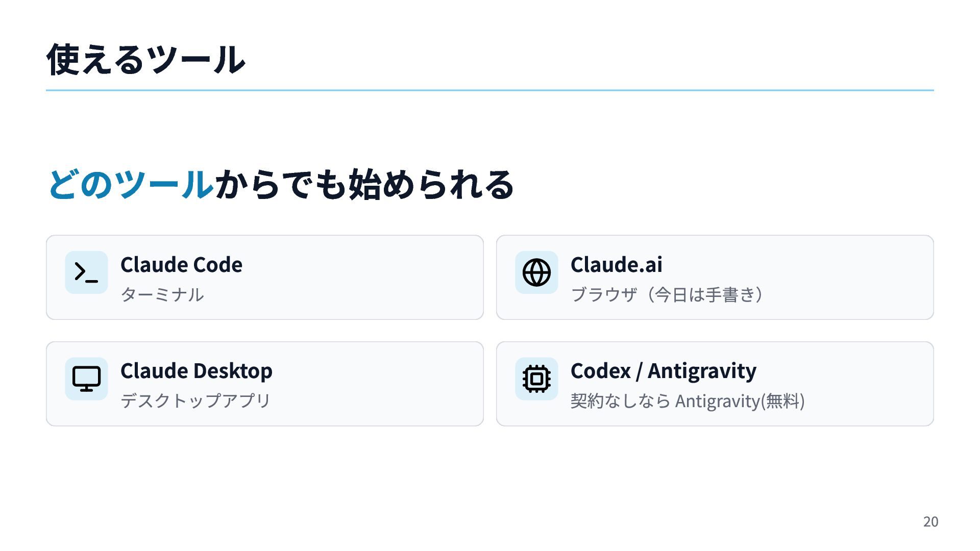Viewport: 980px width, 551px height.
Task: Click the blue divider line under the title
Action: tap(490, 90)
